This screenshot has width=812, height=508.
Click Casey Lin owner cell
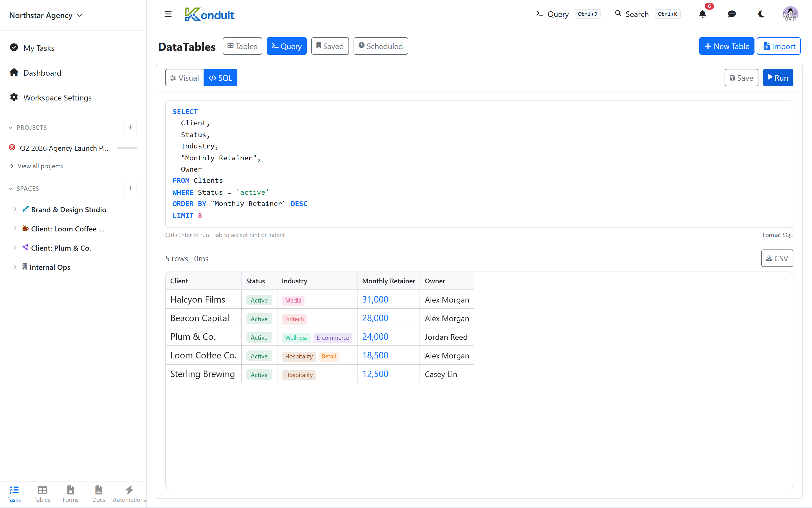447,374
